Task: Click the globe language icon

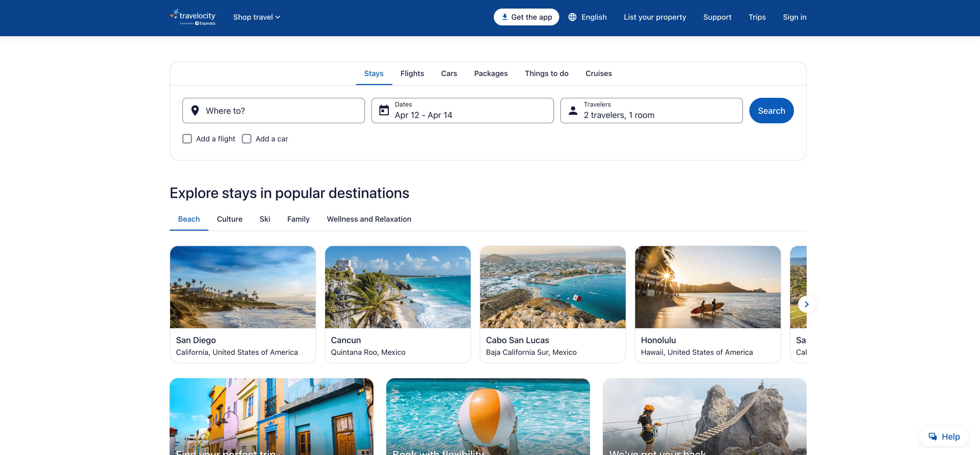Action: (572, 17)
